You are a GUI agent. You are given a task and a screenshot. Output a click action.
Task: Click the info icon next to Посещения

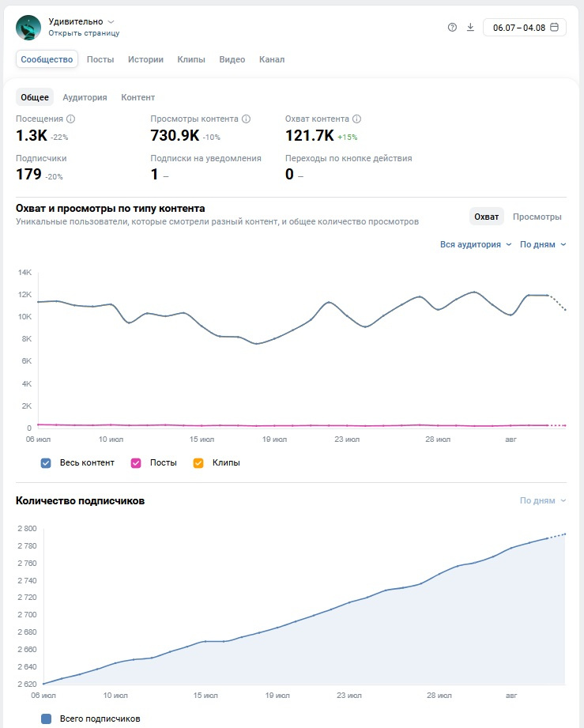click(70, 119)
